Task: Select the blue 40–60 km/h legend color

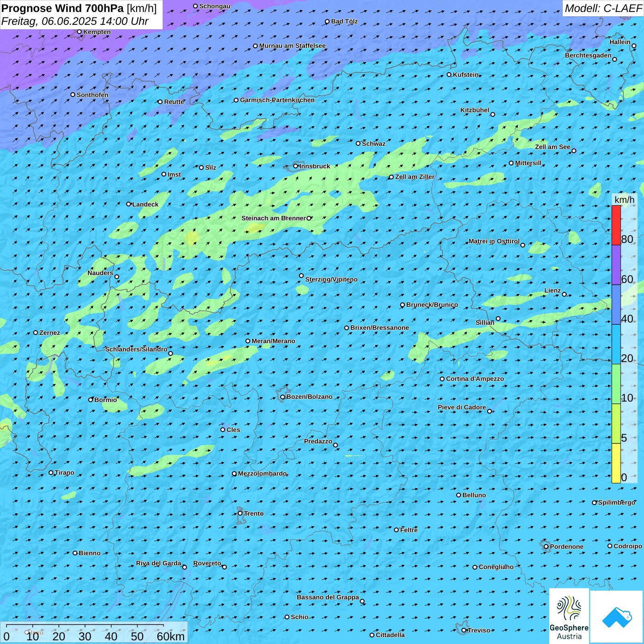Action: point(616,305)
